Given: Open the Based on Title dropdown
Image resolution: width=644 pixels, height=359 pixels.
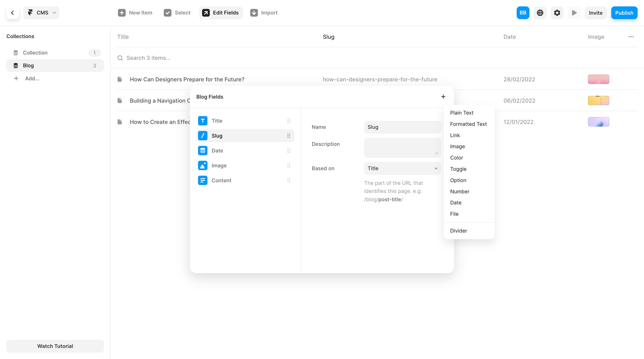Looking at the screenshot, I should 402,168.
